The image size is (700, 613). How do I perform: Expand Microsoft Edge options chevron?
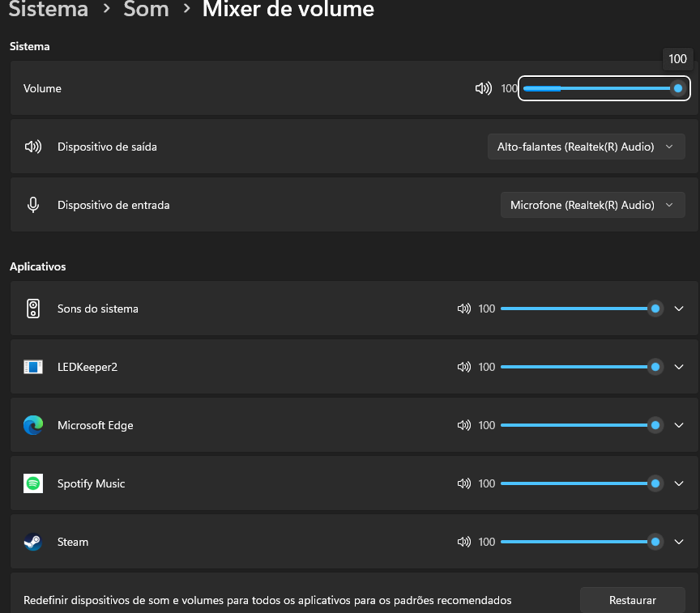679,425
